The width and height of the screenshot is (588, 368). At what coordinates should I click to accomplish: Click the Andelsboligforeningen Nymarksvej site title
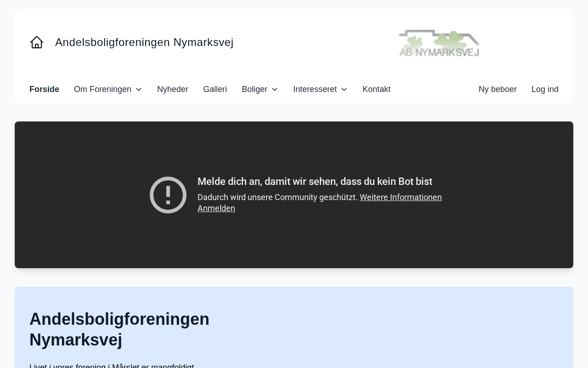pos(144,42)
